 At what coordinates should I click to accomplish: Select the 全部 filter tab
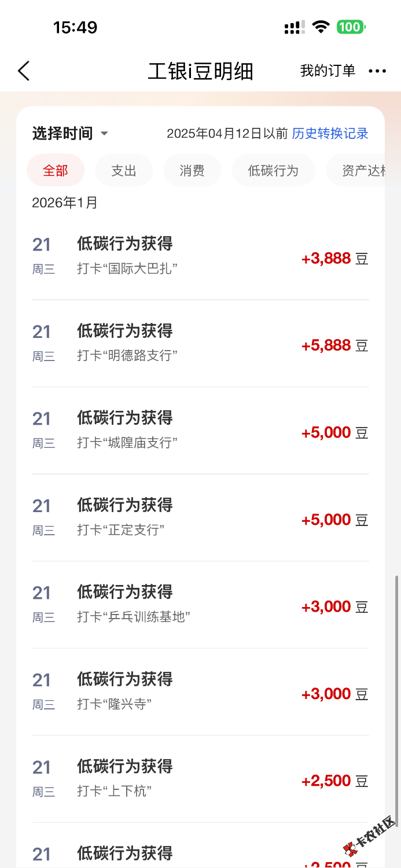click(56, 171)
